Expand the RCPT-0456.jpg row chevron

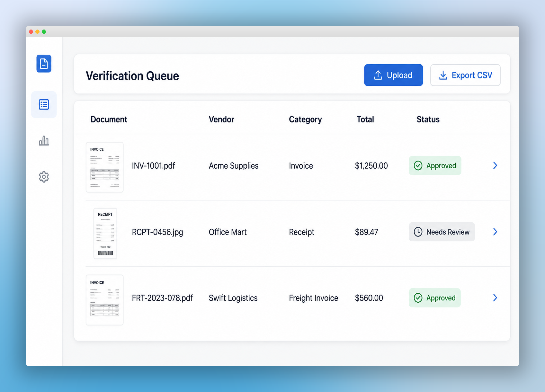tap(495, 232)
